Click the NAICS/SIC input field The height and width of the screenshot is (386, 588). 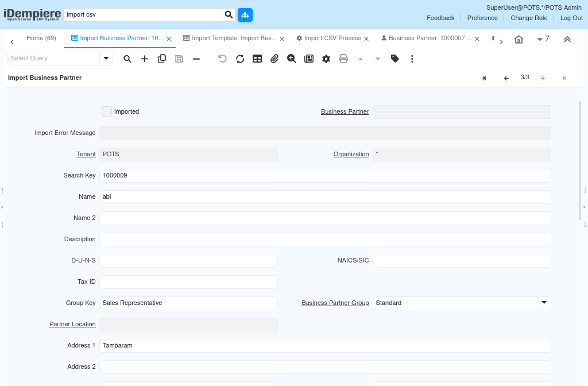point(462,261)
